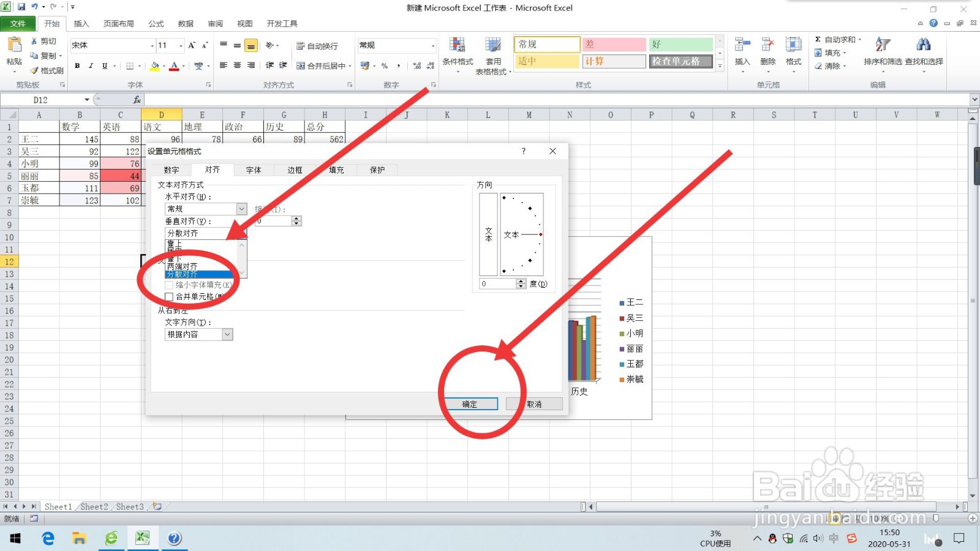Screen dimensions: 980x551
Task: Open the text direction (文字方向) dropdown
Action: pos(227,334)
